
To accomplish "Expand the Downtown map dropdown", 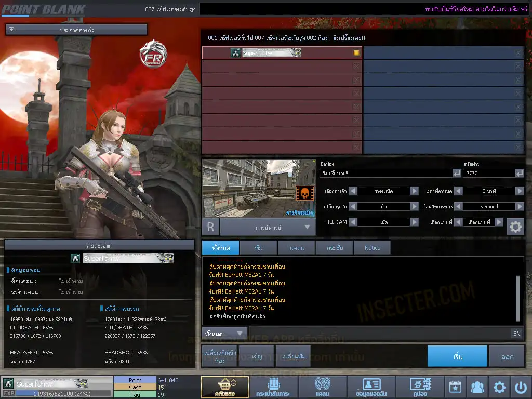I will tap(307, 227).
